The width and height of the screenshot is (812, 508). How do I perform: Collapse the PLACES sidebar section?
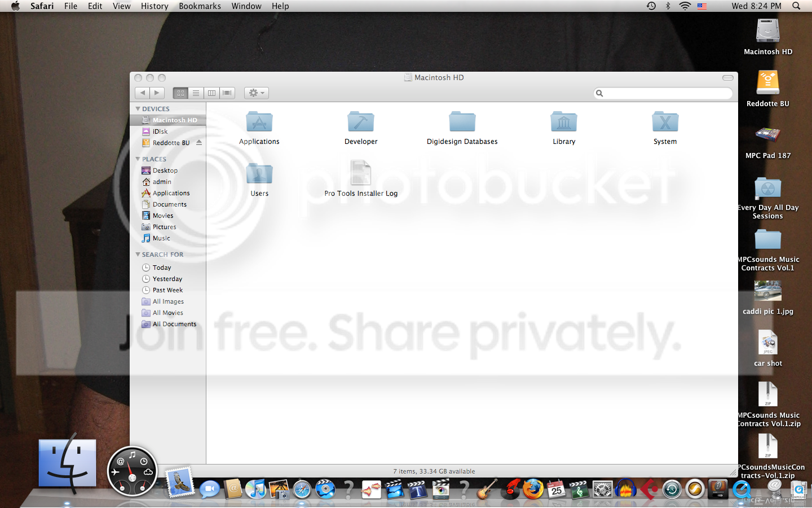coord(138,159)
